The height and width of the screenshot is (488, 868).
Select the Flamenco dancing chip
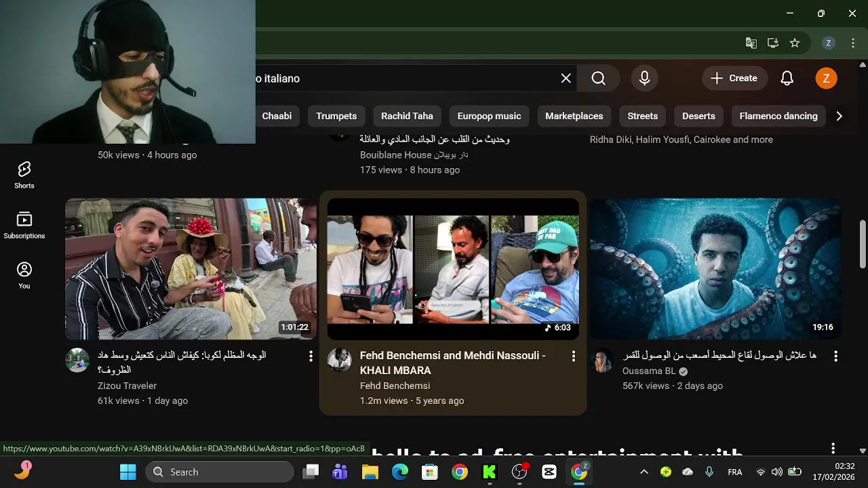[778, 116]
